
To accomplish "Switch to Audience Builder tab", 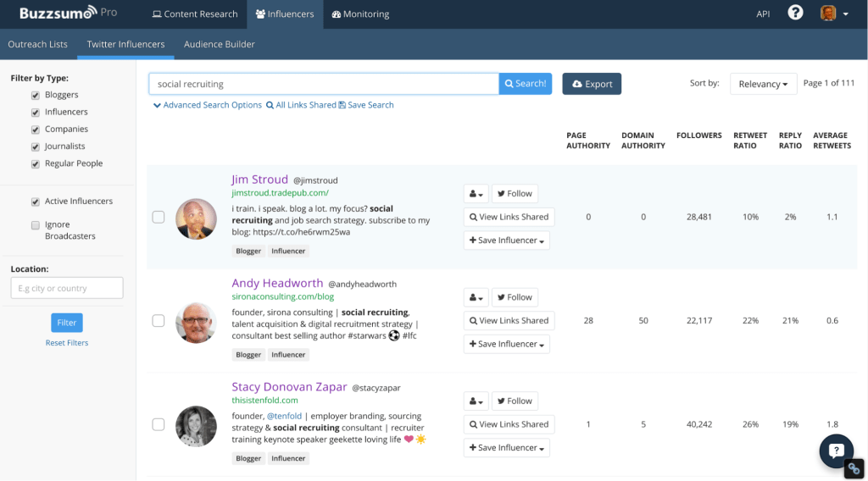I will pyautogui.click(x=220, y=44).
